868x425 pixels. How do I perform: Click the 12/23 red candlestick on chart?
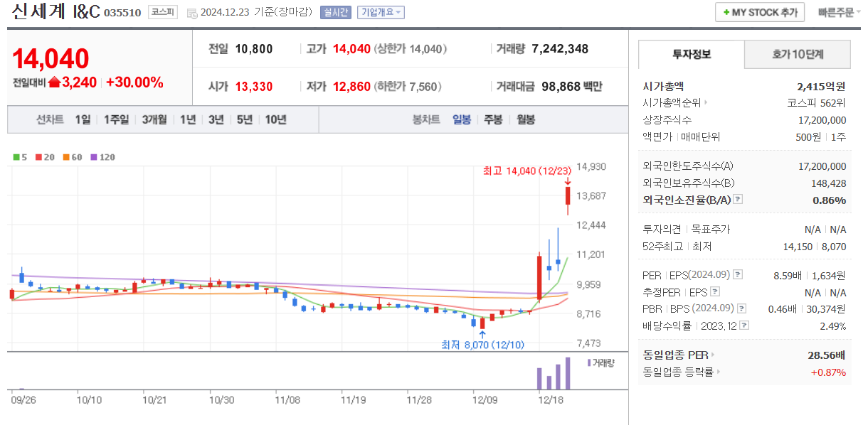click(568, 195)
